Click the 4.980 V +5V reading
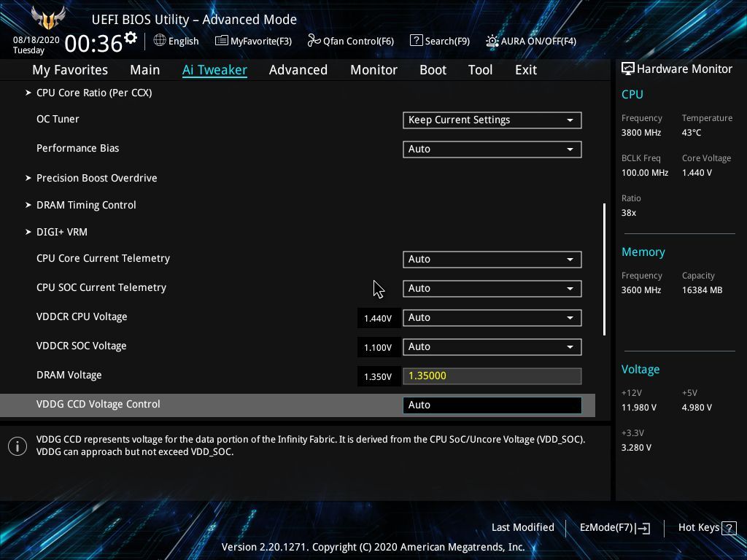This screenshot has height=560, width=747. (x=697, y=408)
